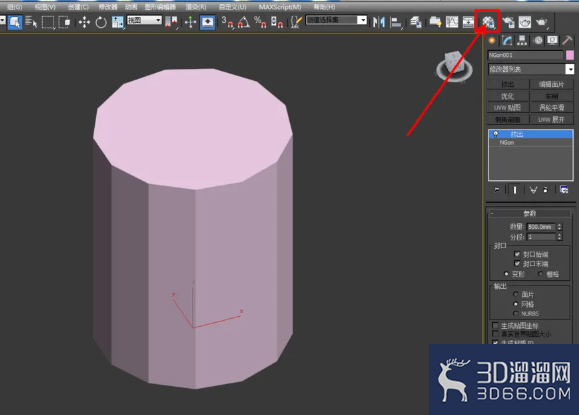The height and width of the screenshot is (415, 579).
Task: Open Select by Name list icon
Action: pos(31,22)
